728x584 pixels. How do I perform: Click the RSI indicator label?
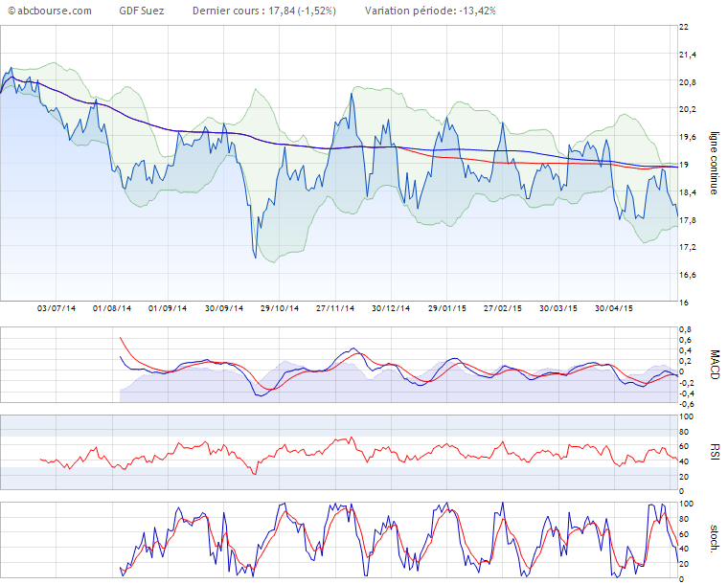point(714,452)
